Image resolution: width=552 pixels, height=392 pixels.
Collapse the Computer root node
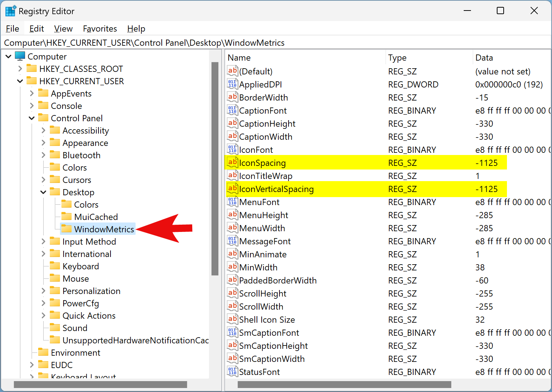pyautogui.click(x=8, y=56)
